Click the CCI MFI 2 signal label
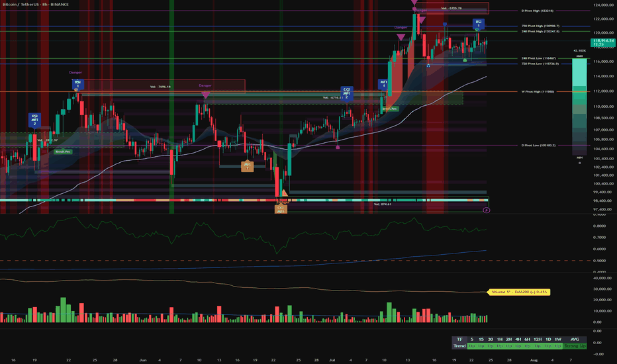 tap(346, 93)
